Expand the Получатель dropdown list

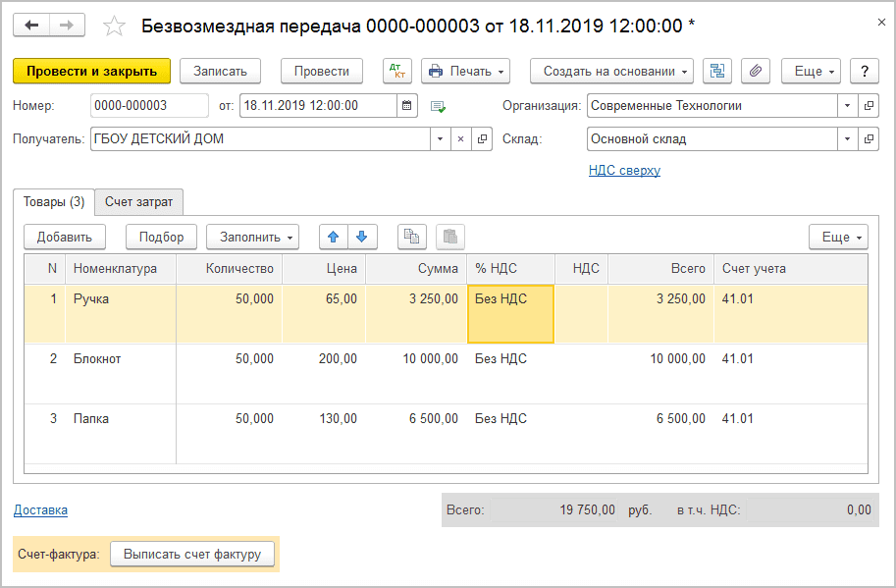(440, 138)
